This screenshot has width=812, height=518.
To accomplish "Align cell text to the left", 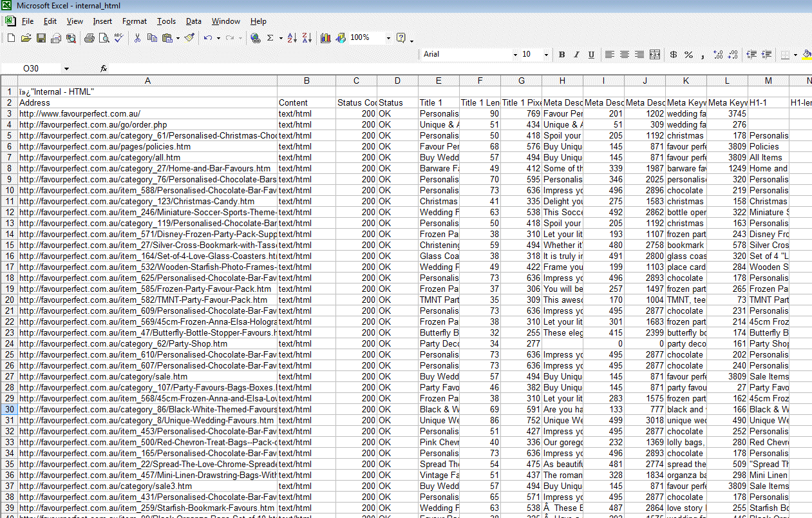I will (x=610, y=55).
